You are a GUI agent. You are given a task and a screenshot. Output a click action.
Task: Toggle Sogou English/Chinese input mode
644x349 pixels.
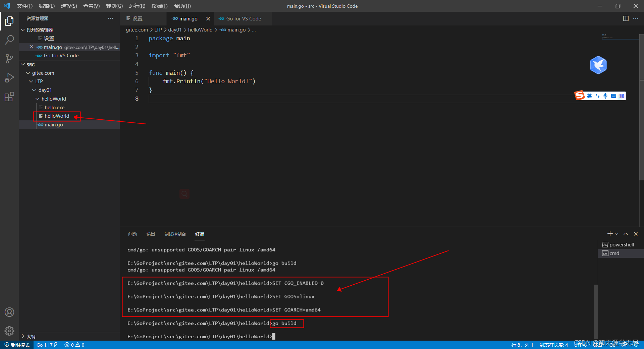589,96
